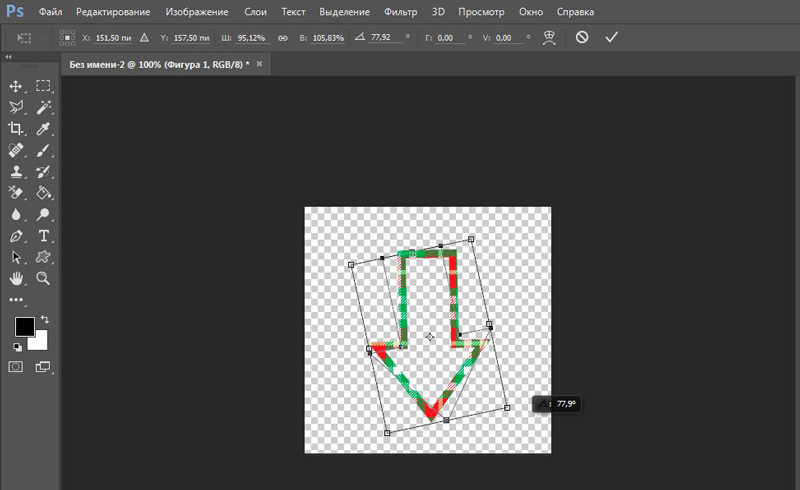Select the Polygonal Lasso tool
800x490 pixels.
tap(16, 107)
